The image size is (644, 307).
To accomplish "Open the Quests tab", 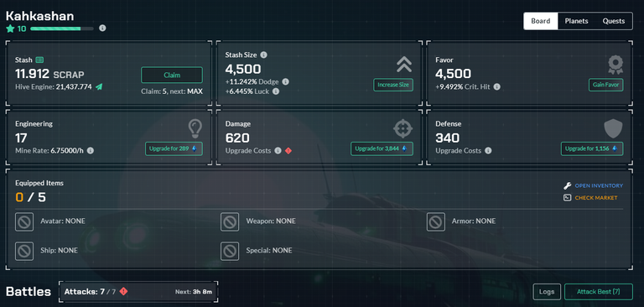I will [x=614, y=21].
